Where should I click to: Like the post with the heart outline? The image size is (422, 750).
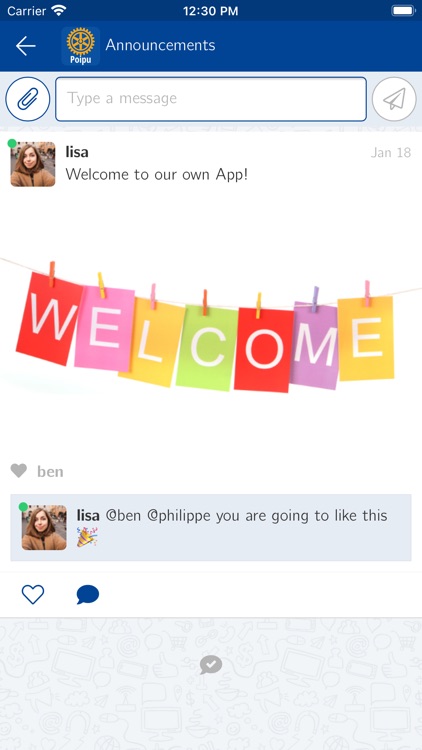(x=33, y=595)
